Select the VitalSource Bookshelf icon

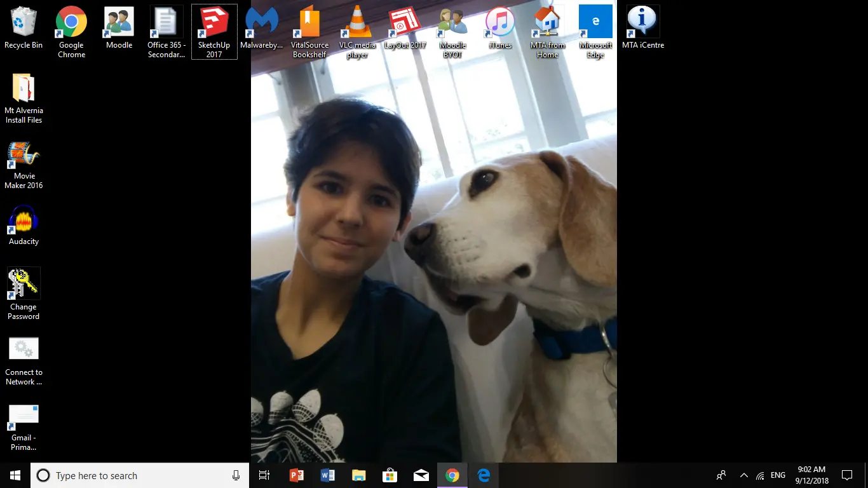click(309, 32)
